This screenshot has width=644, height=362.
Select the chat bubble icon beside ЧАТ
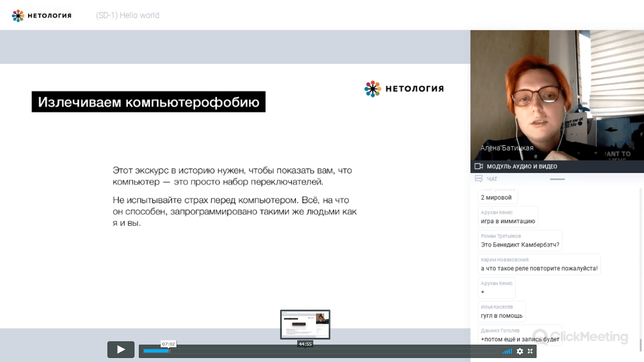479,179
